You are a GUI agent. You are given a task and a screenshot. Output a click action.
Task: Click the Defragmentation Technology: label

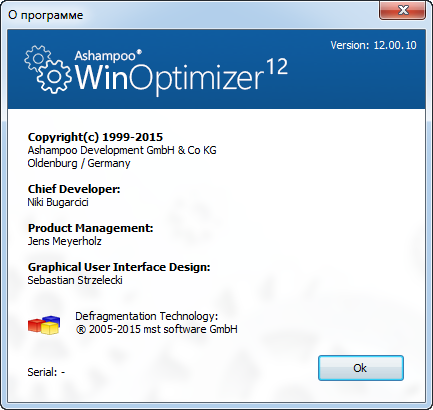[x=147, y=316]
